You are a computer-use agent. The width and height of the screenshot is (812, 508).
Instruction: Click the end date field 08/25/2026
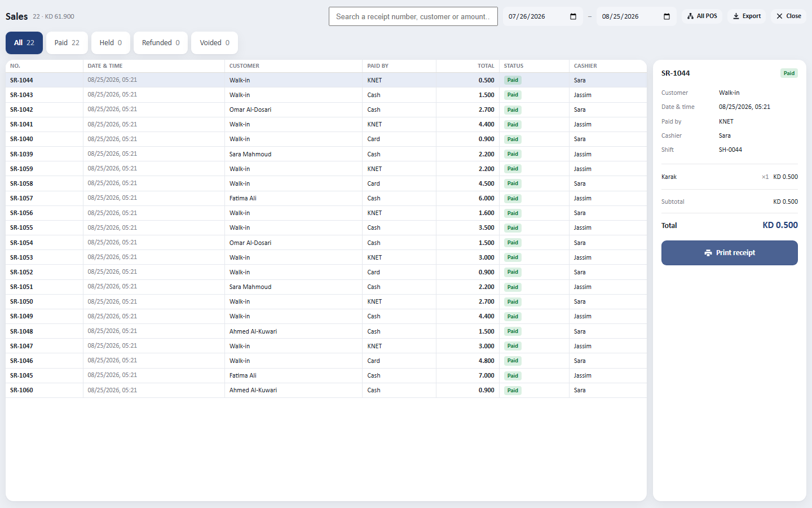point(636,16)
